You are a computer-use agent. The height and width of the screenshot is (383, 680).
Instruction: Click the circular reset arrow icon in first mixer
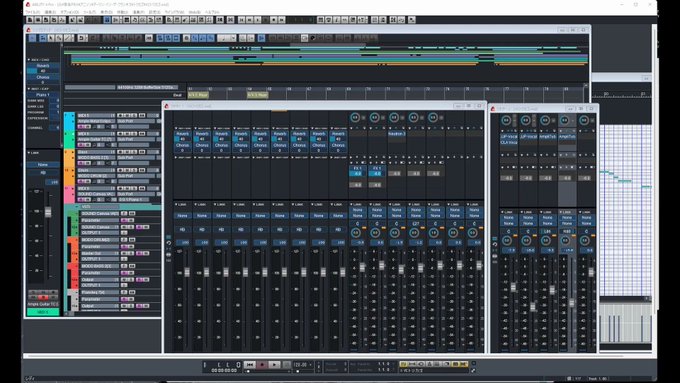169,243
